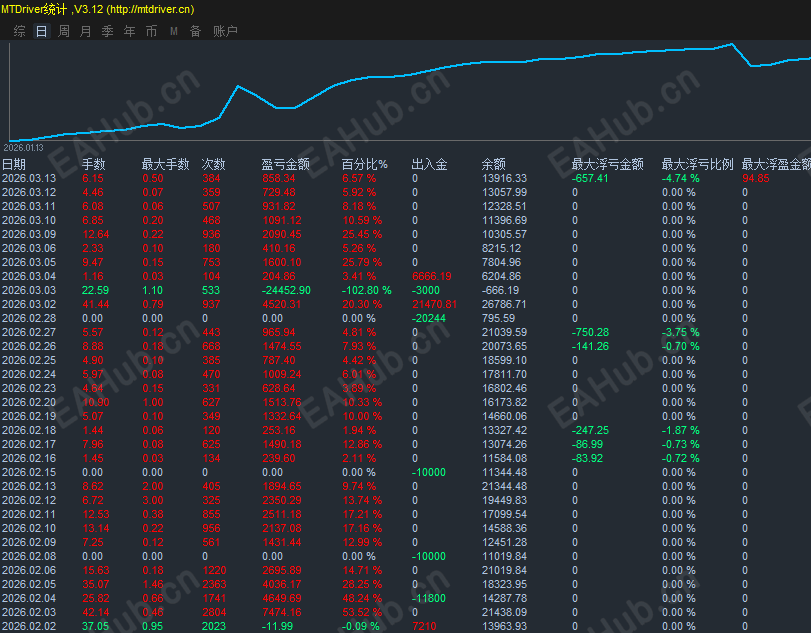Sort by the 次数 column header

(x=214, y=164)
